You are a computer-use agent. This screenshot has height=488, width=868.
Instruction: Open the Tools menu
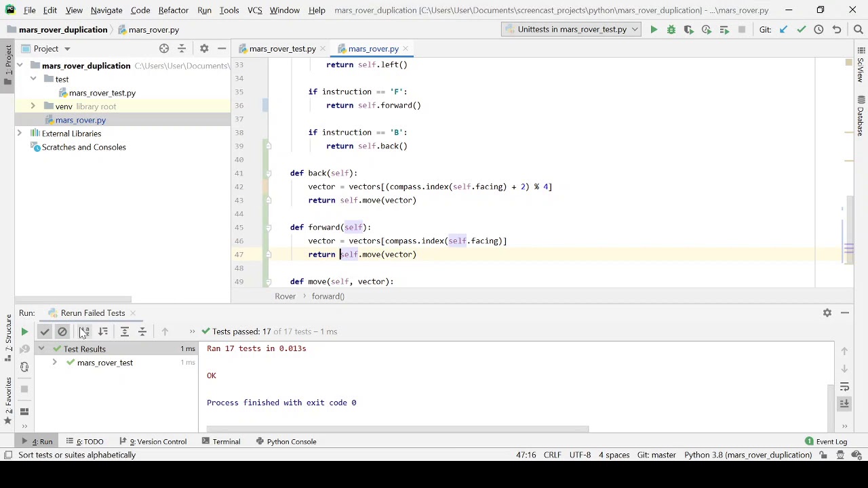229,10
